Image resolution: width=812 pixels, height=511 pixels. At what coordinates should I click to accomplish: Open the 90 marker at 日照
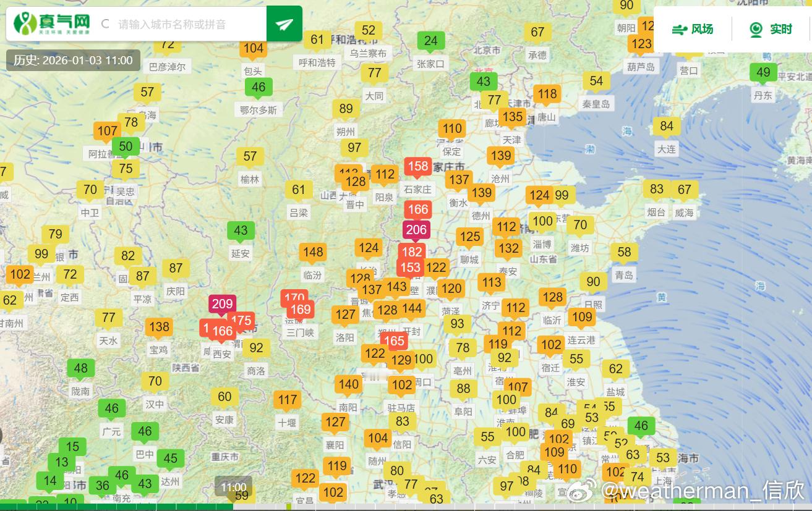[593, 283]
